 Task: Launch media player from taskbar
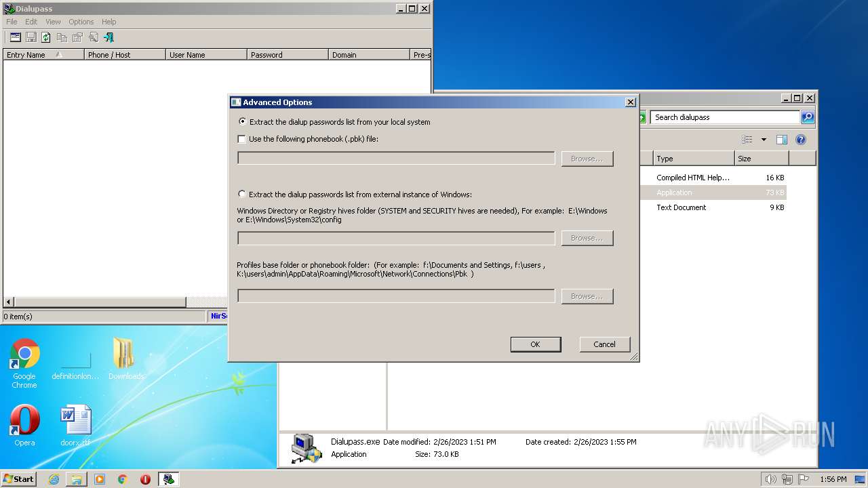coord(100,479)
